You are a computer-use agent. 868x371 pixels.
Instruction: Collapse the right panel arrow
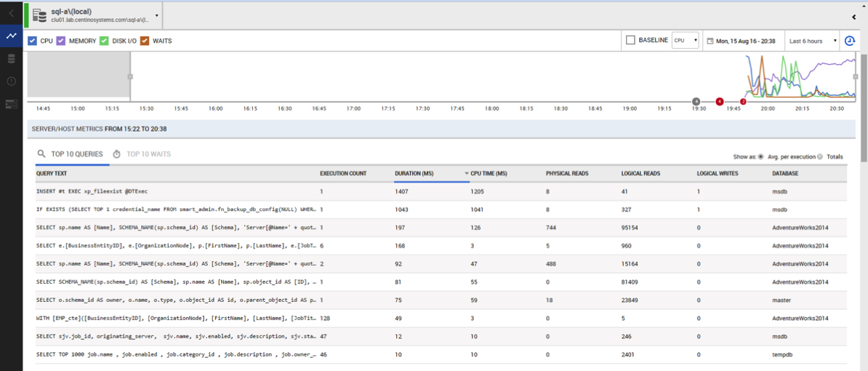tap(855, 17)
